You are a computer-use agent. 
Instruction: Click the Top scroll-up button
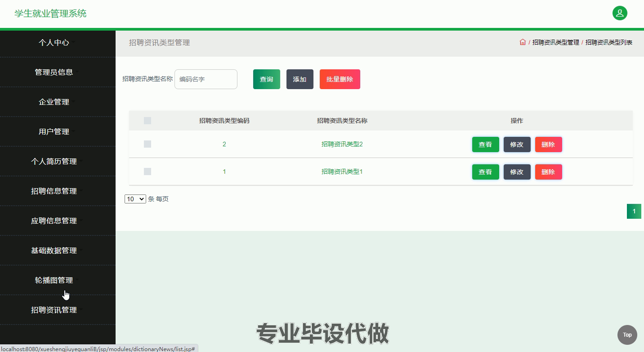coord(627,335)
